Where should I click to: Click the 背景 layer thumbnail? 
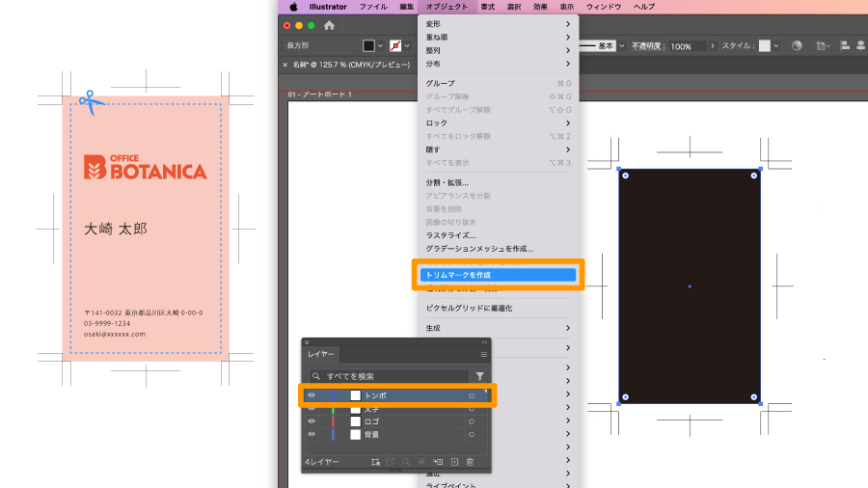[x=355, y=435]
